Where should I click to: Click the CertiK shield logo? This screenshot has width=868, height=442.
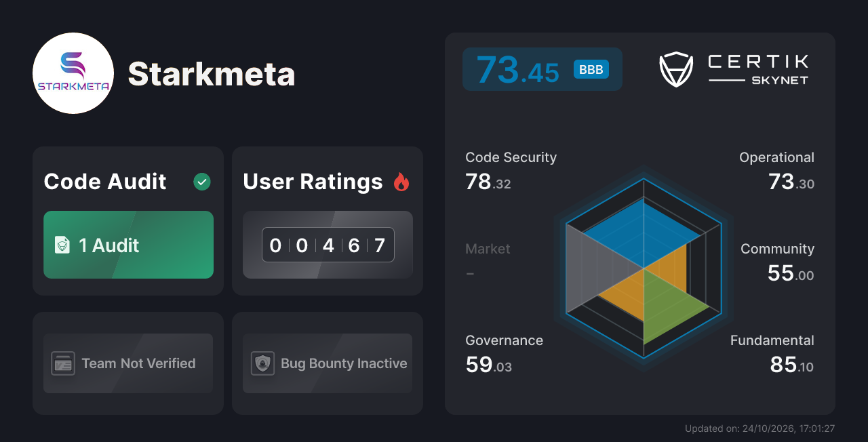(676, 69)
